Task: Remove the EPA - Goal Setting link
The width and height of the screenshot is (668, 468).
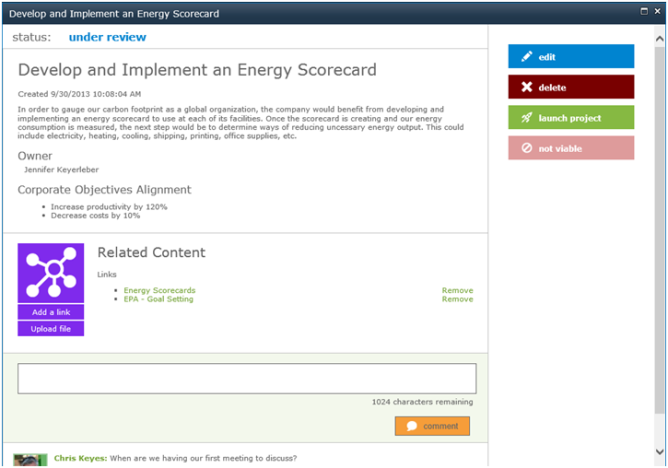Action: tap(457, 299)
